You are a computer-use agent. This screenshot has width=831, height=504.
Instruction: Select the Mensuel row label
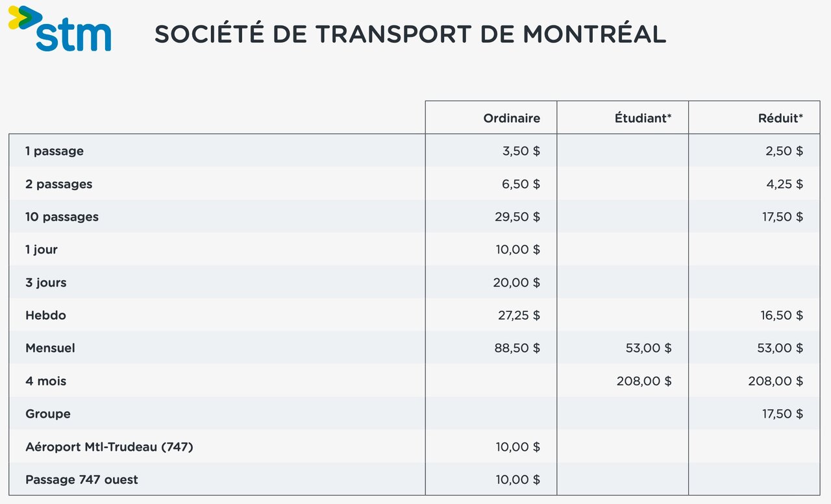pyautogui.click(x=51, y=348)
